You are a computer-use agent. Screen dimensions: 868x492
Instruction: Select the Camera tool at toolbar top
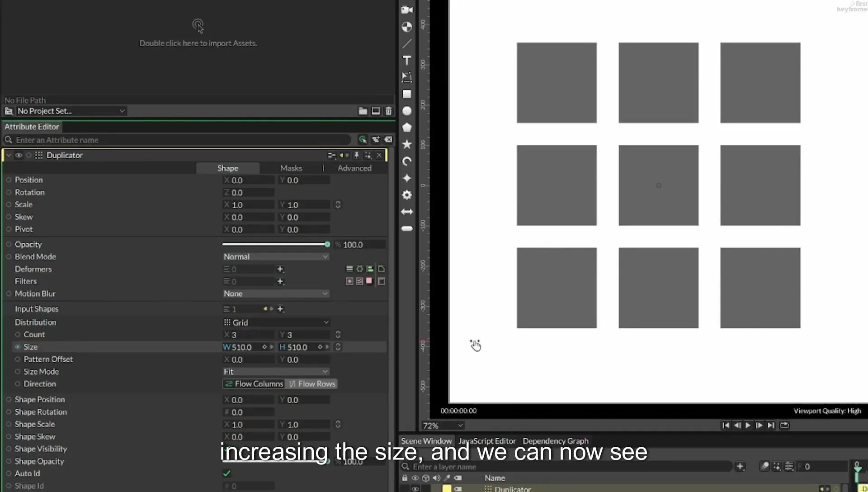407,9
